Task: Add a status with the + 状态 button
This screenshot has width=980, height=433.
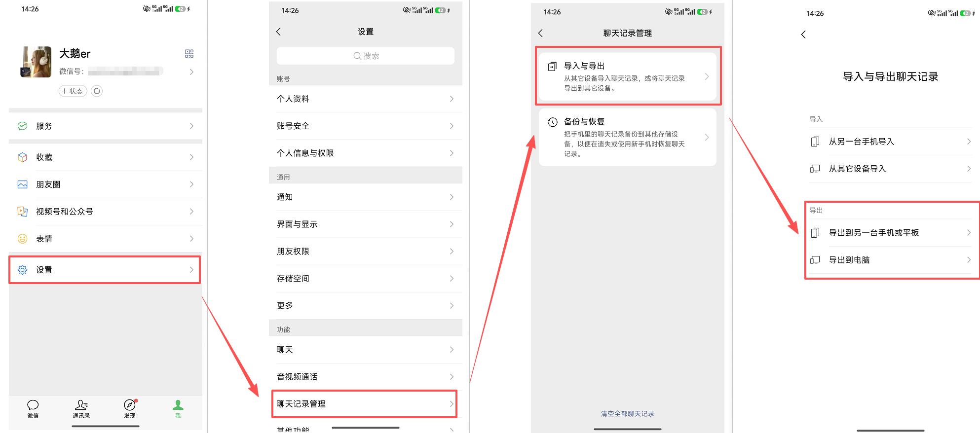Action: coord(73,91)
